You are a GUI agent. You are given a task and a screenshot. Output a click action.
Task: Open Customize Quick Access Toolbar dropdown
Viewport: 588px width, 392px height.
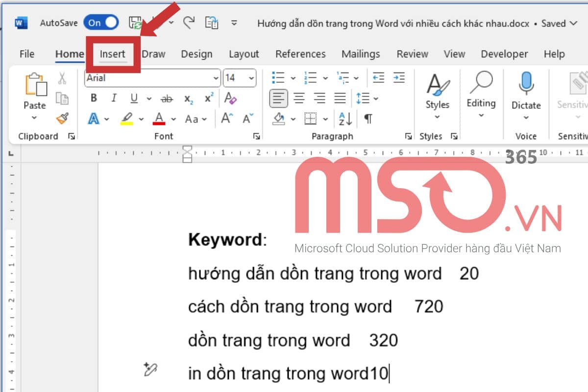click(234, 23)
